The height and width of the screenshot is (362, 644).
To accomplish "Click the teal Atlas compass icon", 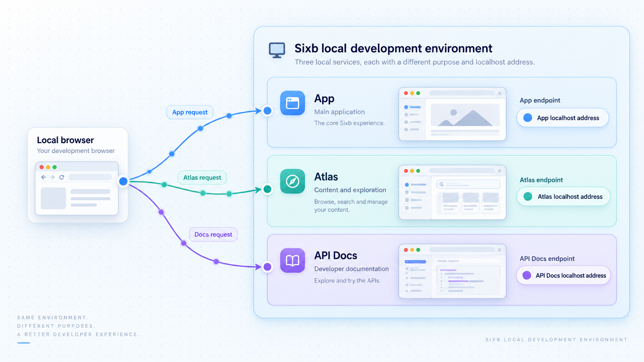I will (292, 181).
